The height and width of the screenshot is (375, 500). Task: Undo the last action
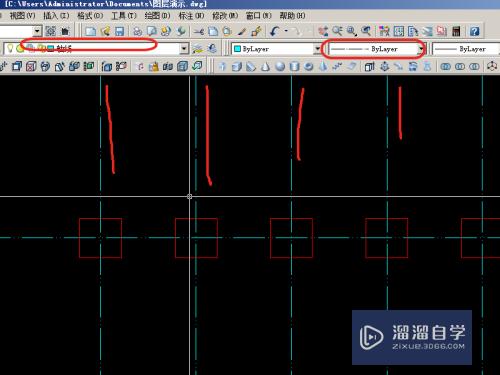point(275,31)
